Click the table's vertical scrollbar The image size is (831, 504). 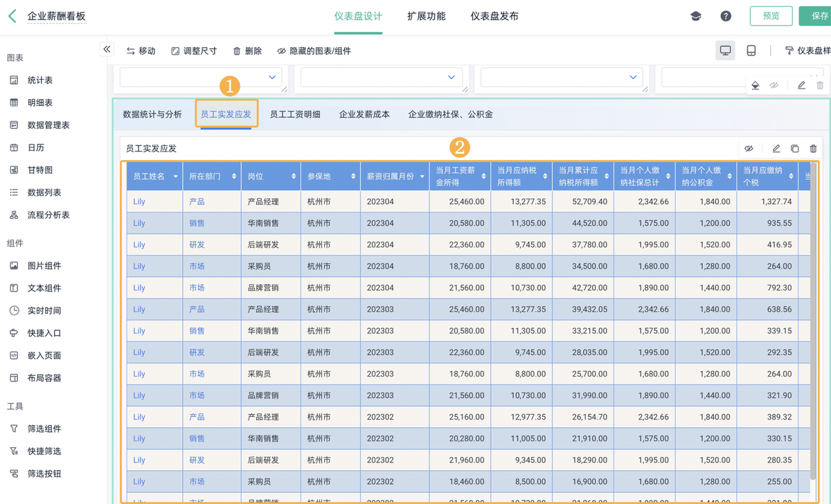(x=813, y=318)
